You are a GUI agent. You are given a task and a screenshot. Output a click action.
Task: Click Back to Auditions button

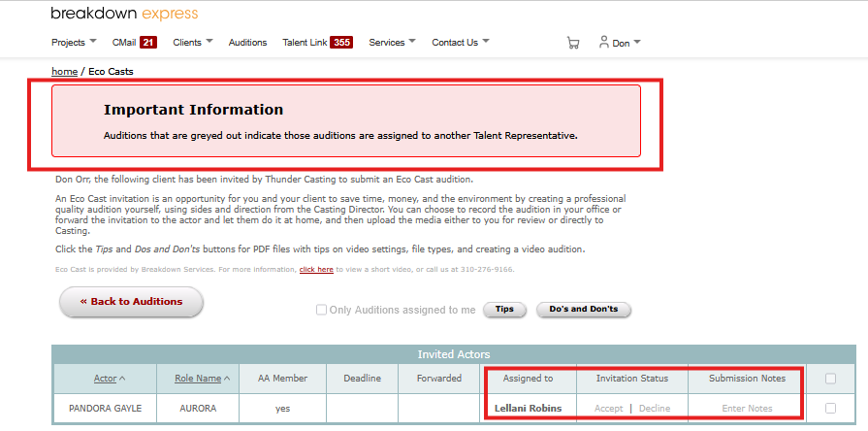(131, 302)
